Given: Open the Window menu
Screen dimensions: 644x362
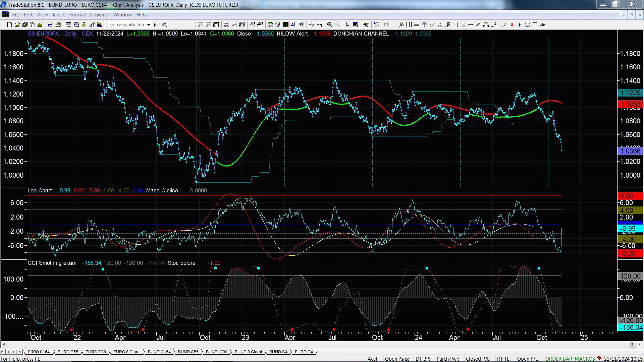Looking at the screenshot, I should point(122,15).
